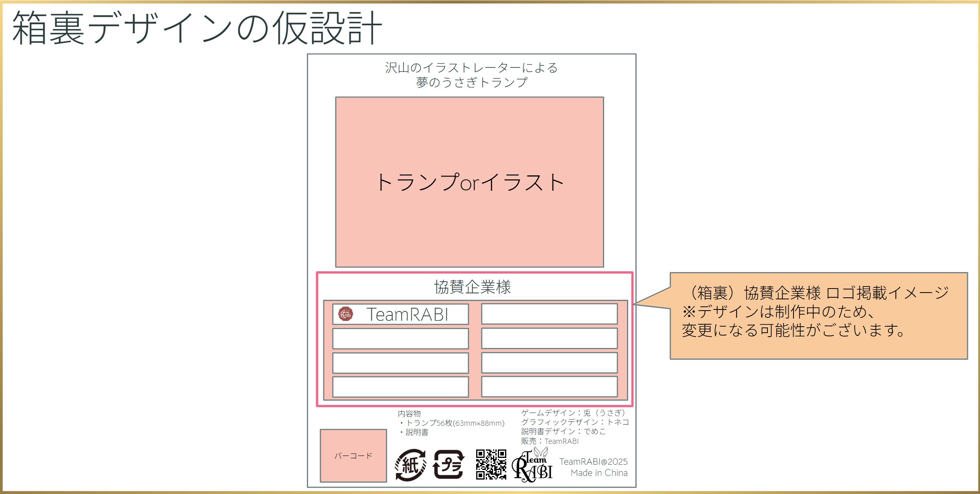The image size is (980, 494).
Task: Click the 協賛企業様 section heading
Action: [x=473, y=287]
